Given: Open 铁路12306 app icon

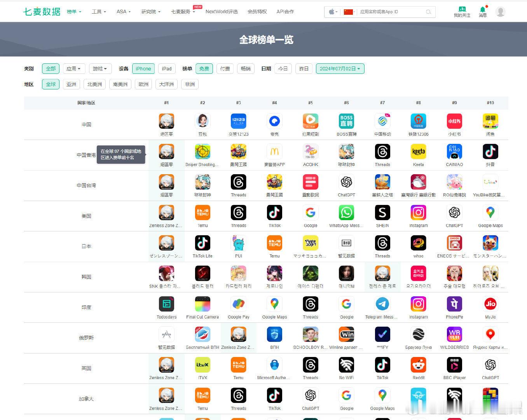Looking at the screenshot, I should click(418, 121).
